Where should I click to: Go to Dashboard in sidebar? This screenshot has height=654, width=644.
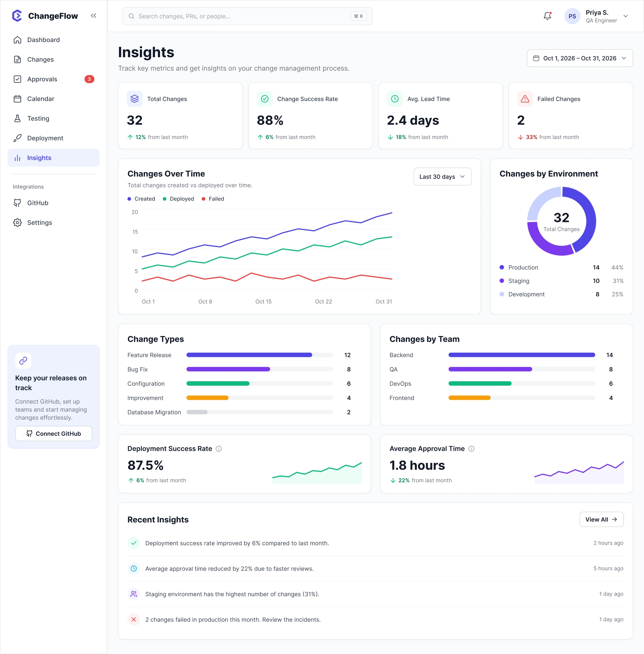[x=54, y=40]
